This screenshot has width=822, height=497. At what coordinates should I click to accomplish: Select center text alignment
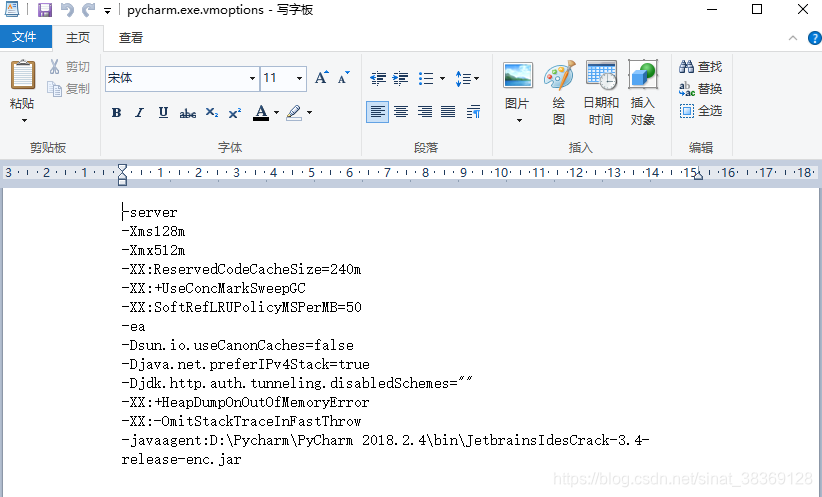click(x=401, y=112)
